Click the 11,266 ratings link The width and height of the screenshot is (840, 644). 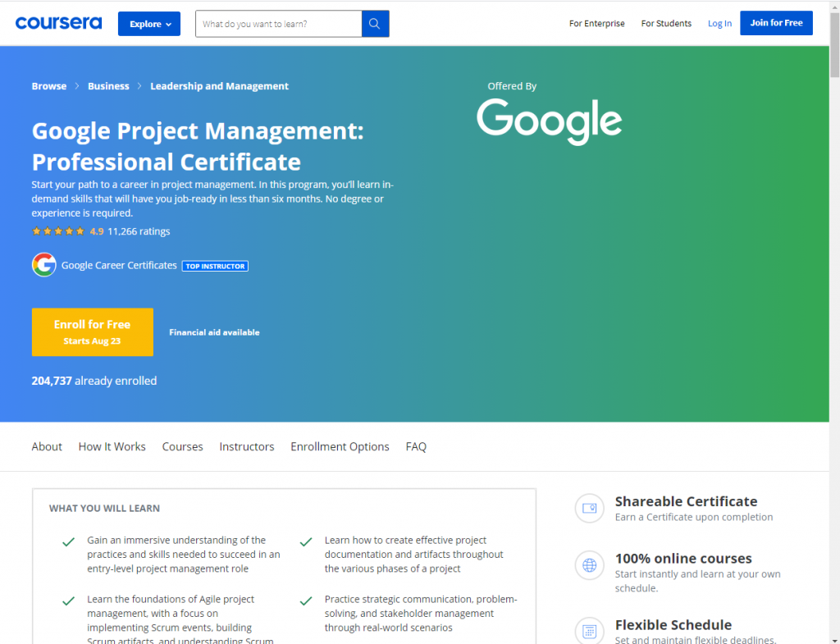pos(139,231)
